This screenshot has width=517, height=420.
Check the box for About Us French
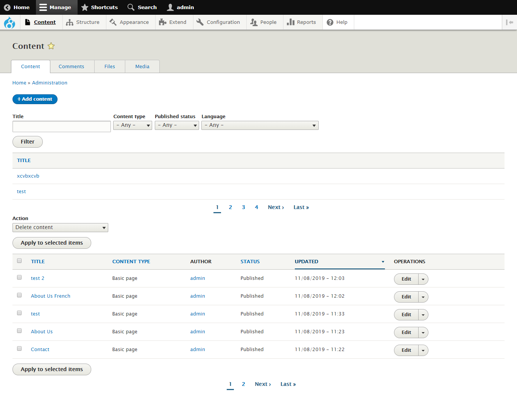[19, 295]
